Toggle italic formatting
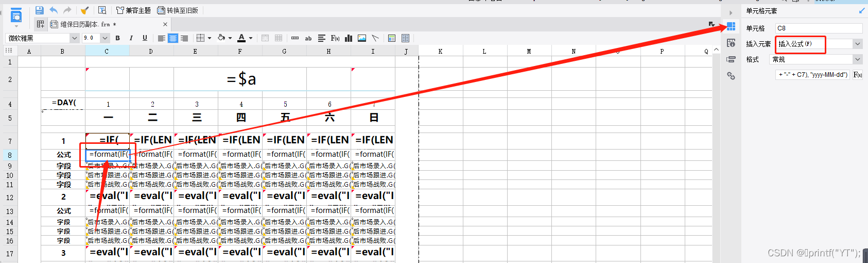The width and height of the screenshot is (868, 263). pos(131,38)
